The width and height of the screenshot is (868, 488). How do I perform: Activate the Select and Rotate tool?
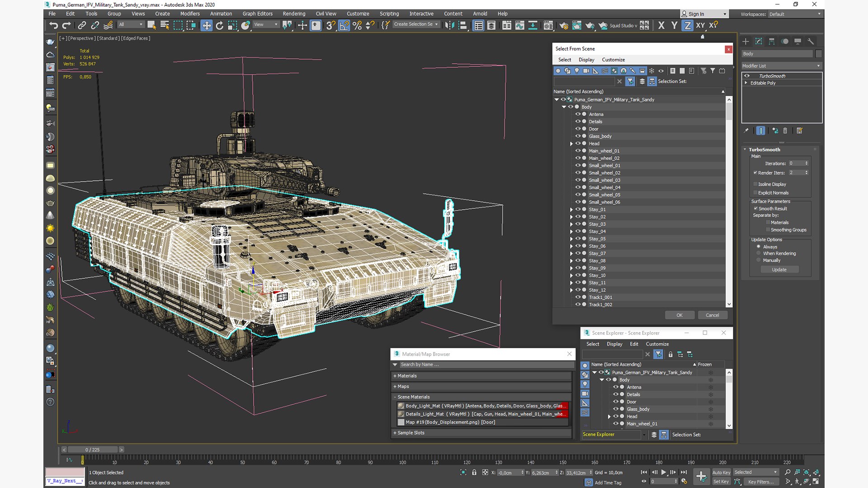click(219, 25)
